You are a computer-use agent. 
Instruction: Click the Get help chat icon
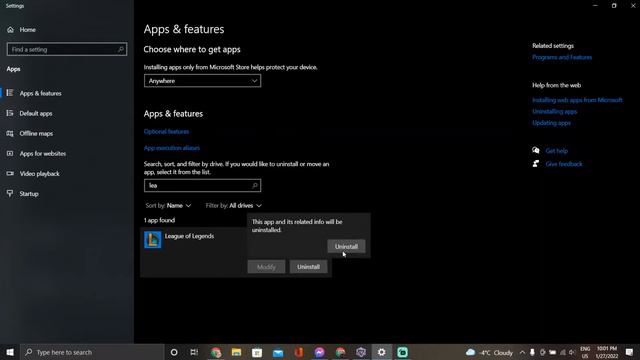point(536,150)
